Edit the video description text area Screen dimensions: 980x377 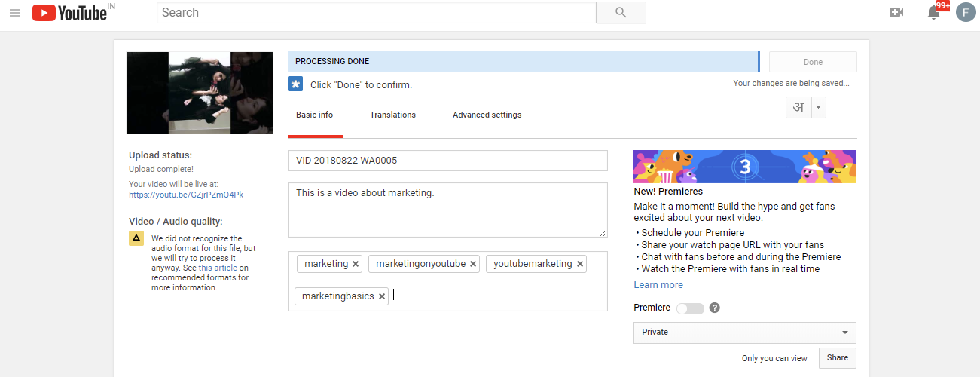click(x=447, y=210)
